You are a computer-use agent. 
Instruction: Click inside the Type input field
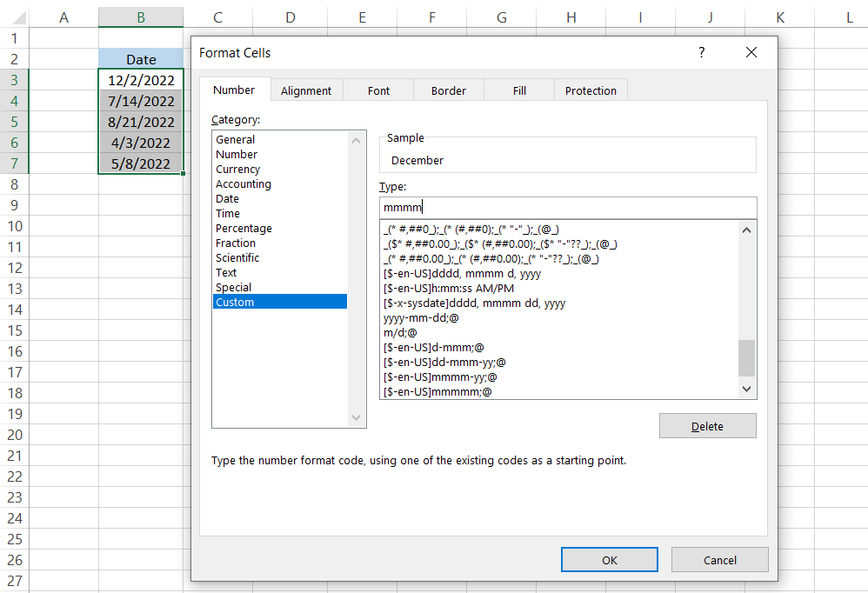(568, 207)
